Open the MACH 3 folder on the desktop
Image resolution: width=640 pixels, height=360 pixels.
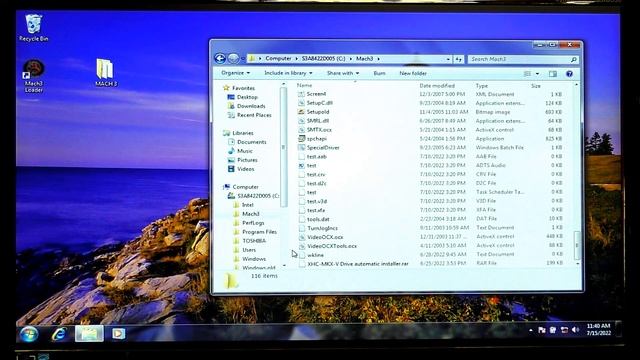click(105, 73)
